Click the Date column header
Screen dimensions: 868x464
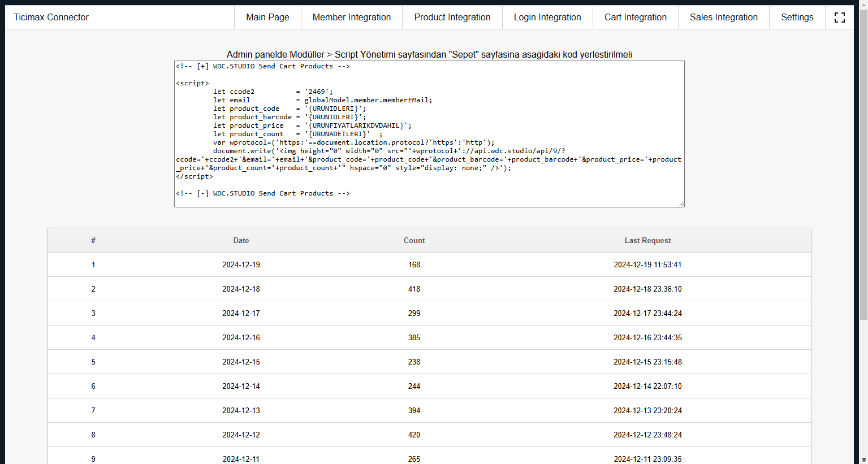(x=241, y=240)
